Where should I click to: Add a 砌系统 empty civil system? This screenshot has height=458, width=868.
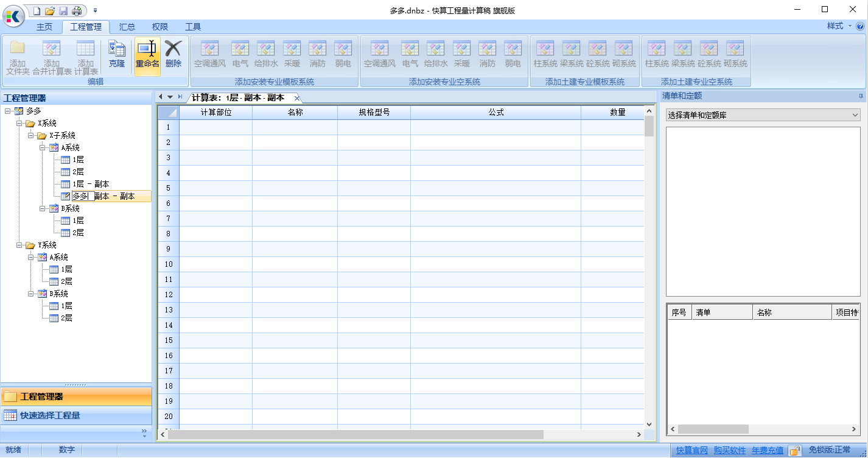pyautogui.click(x=735, y=55)
